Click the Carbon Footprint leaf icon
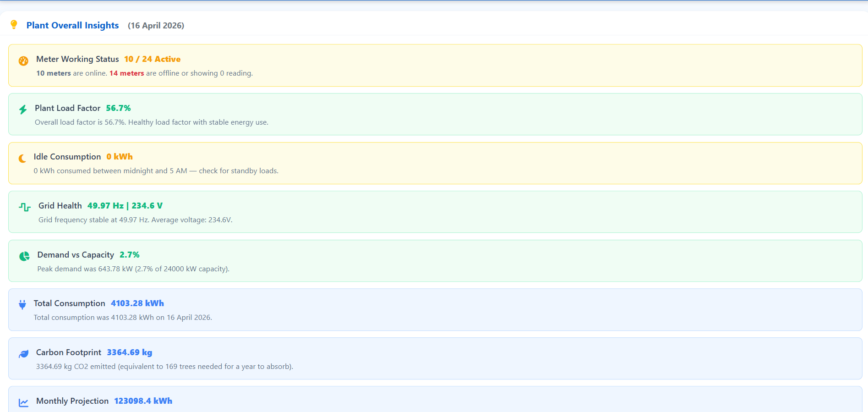868x412 pixels. 24,354
